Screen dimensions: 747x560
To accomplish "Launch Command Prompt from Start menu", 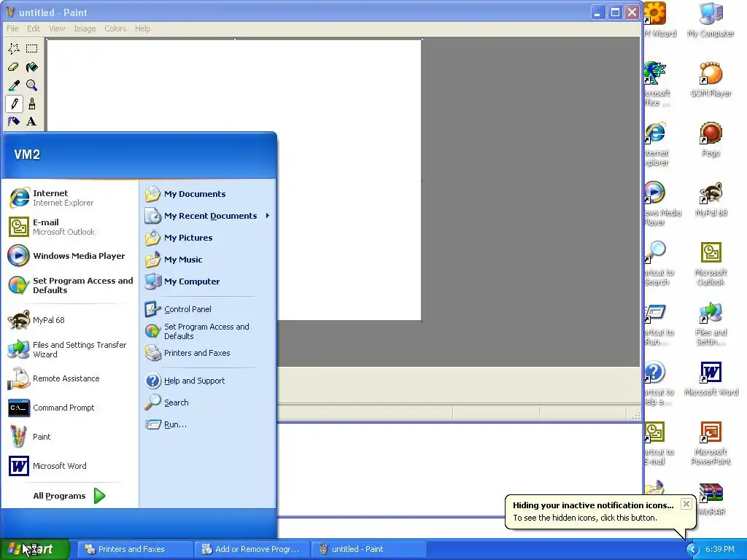I will click(70, 408).
